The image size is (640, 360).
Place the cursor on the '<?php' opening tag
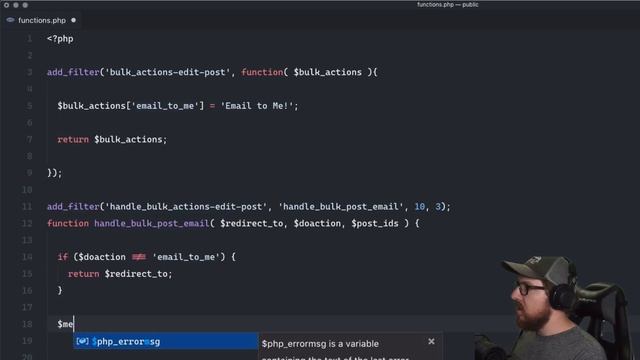[60, 39]
